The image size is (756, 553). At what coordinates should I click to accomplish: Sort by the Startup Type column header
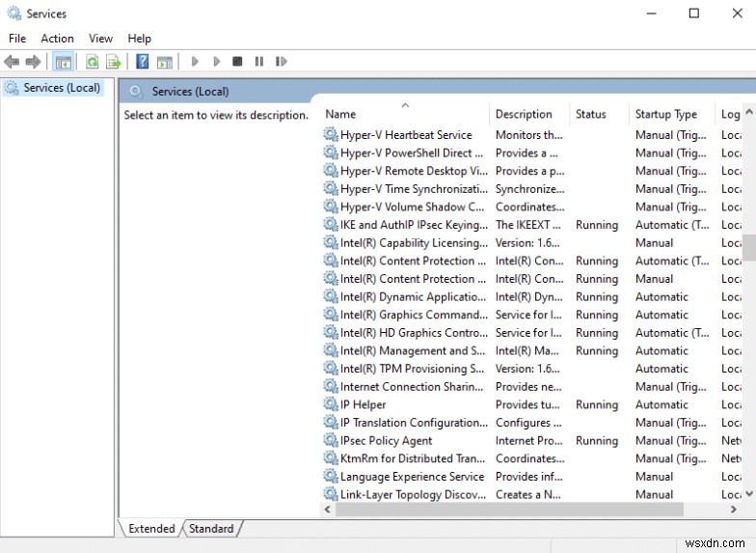671,114
